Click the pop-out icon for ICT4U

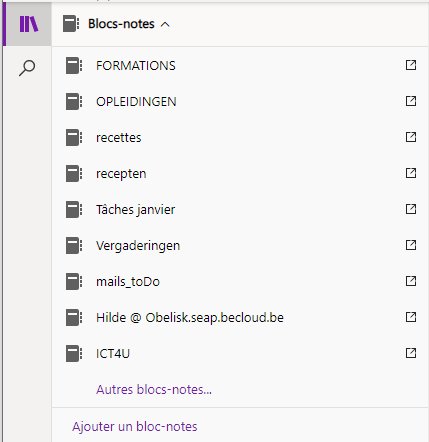(411, 353)
